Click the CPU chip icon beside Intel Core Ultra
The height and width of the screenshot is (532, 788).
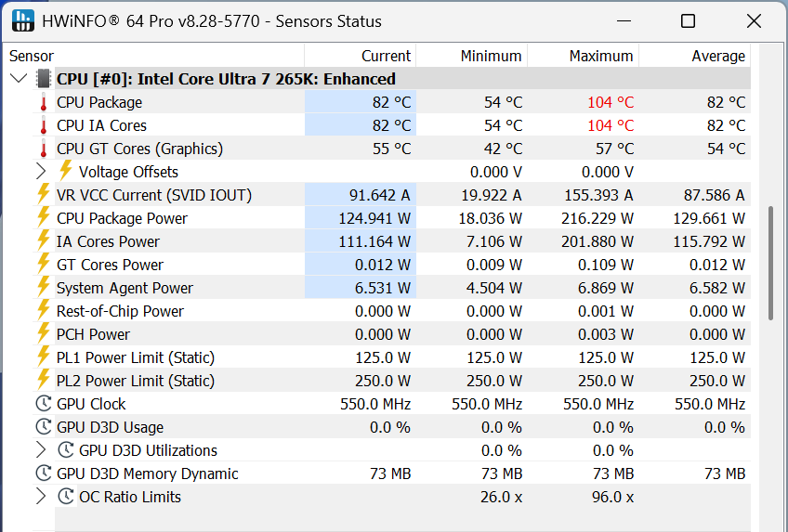click(x=43, y=79)
